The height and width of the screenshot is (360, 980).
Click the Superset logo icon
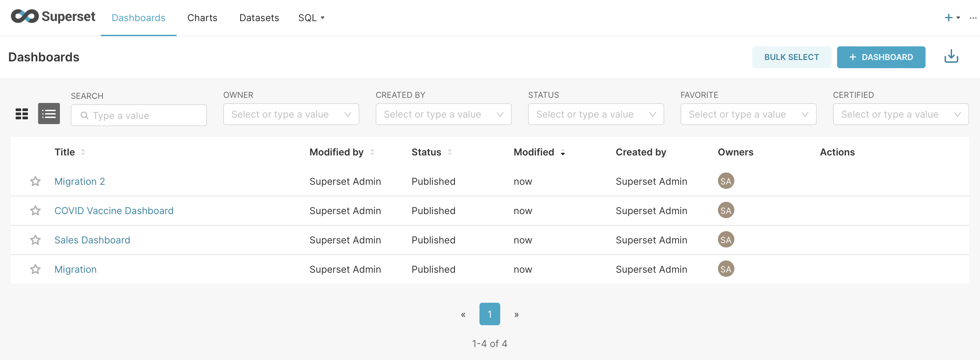pyautogui.click(x=25, y=17)
